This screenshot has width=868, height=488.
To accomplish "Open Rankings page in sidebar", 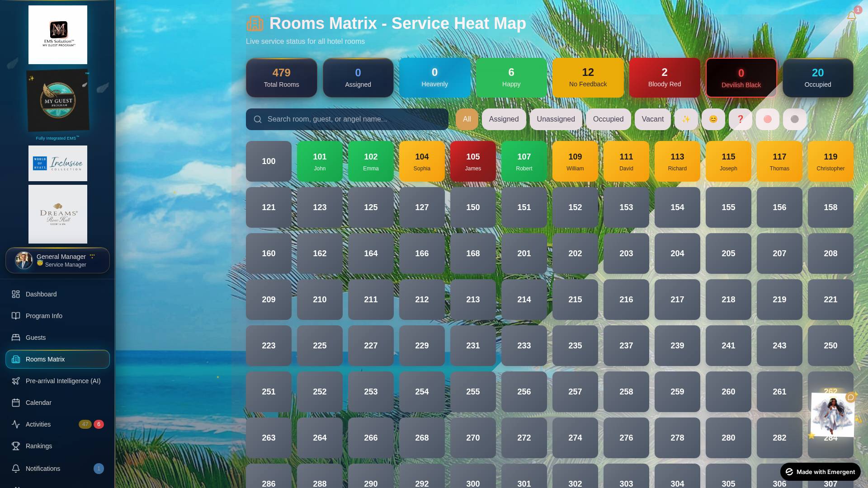I will 57,446.
